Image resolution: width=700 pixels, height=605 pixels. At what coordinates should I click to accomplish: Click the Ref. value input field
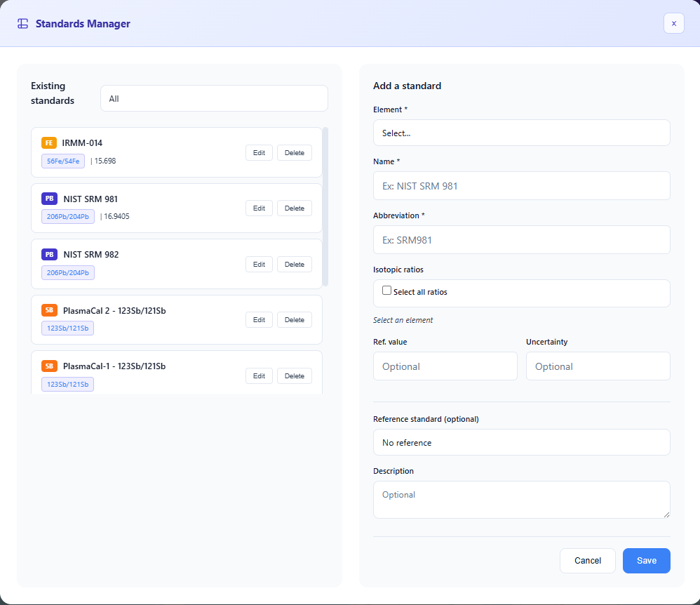[x=445, y=366]
